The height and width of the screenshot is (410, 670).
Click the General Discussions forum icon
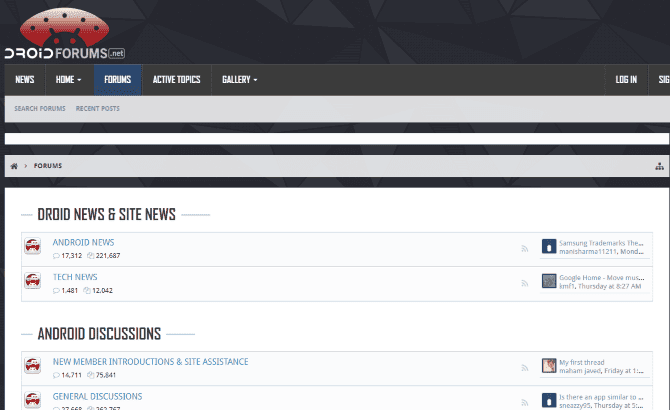[32, 400]
